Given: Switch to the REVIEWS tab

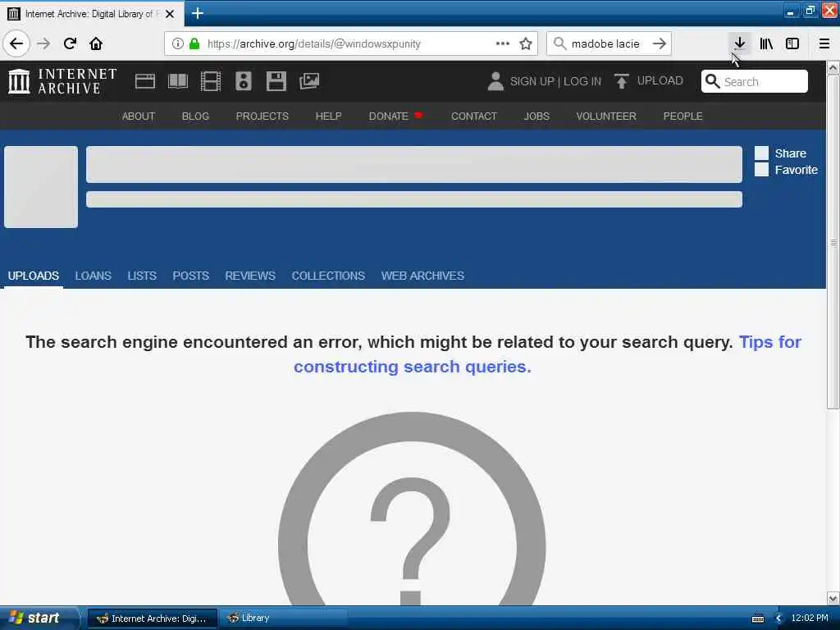Looking at the screenshot, I should click(250, 276).
